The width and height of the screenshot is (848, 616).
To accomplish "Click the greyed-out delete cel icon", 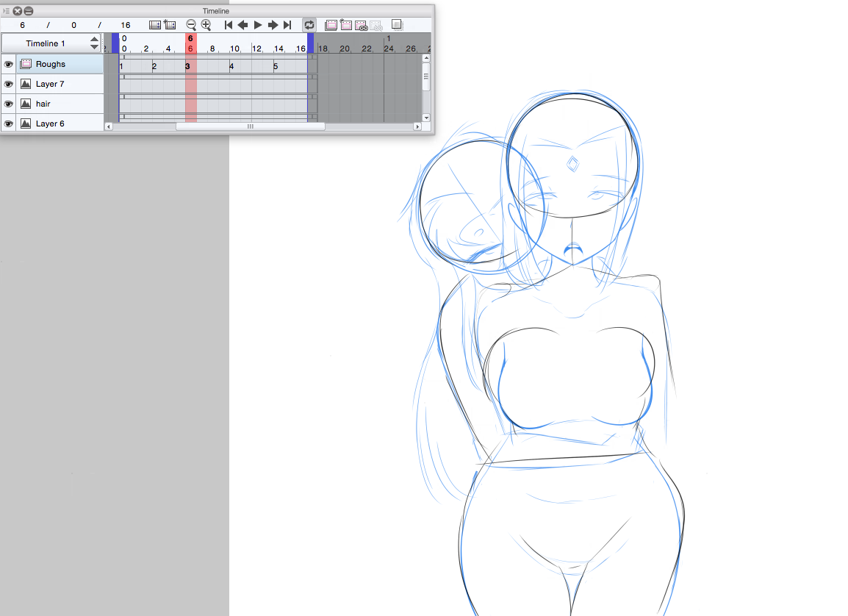I will 376,25.
